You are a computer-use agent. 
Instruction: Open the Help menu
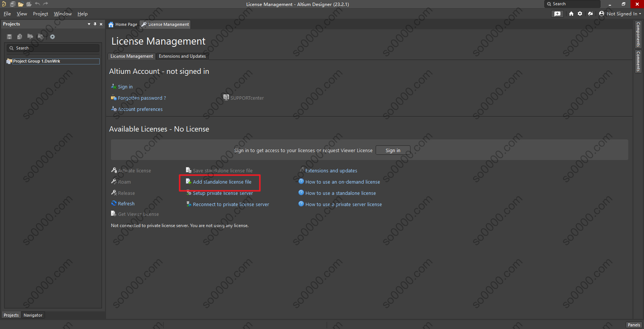pyautogui.click(x=82, y=14)
